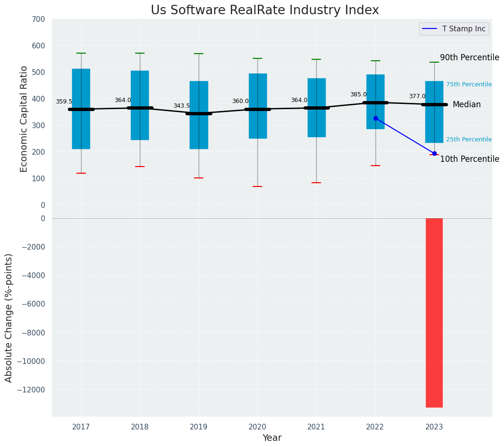Click T Stamp Inc's 2022 data point
This screenshot has width=504, height=447.
(376, 118)
